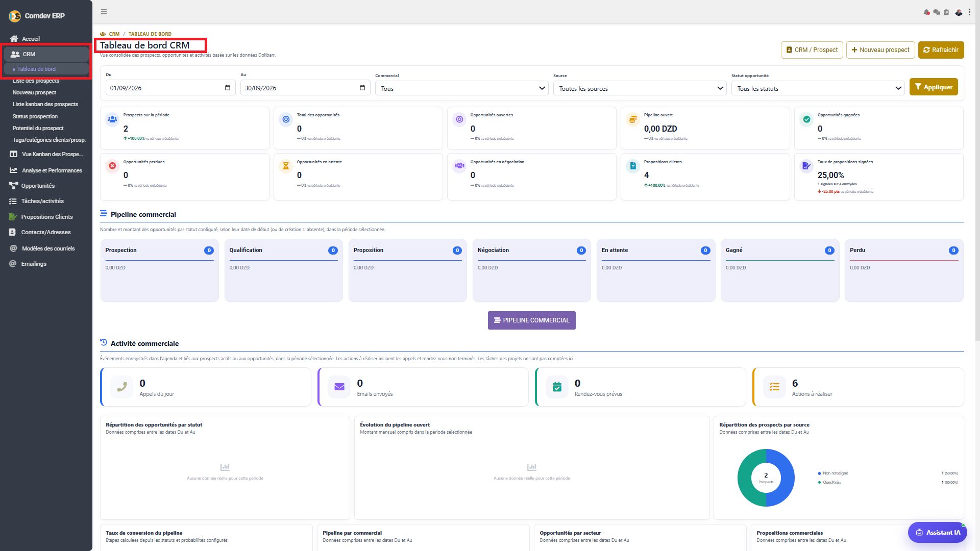The image size is (980, 551).
Task: Click the checklist icon for Actions à réaliser
Action: coord(774,387)
